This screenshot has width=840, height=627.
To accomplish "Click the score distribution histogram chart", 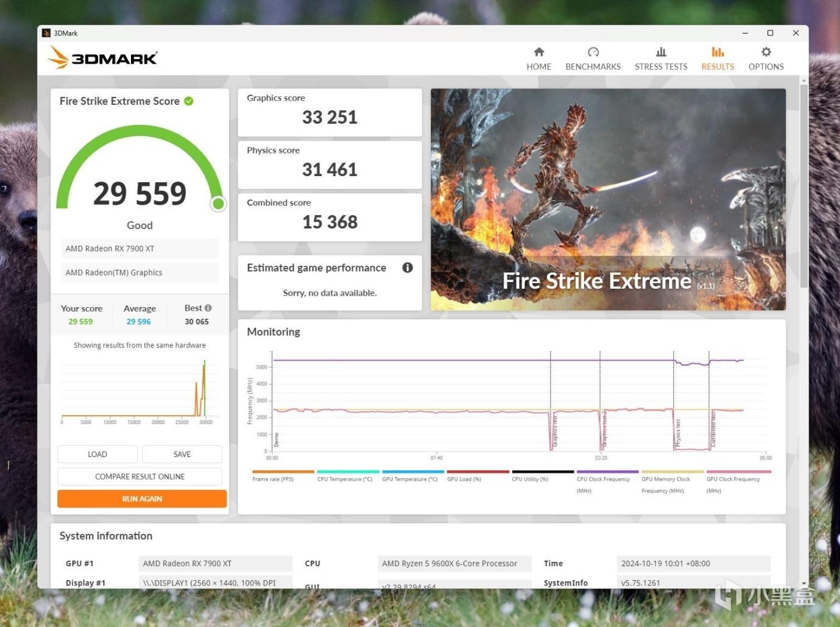I will click(139, 391).
